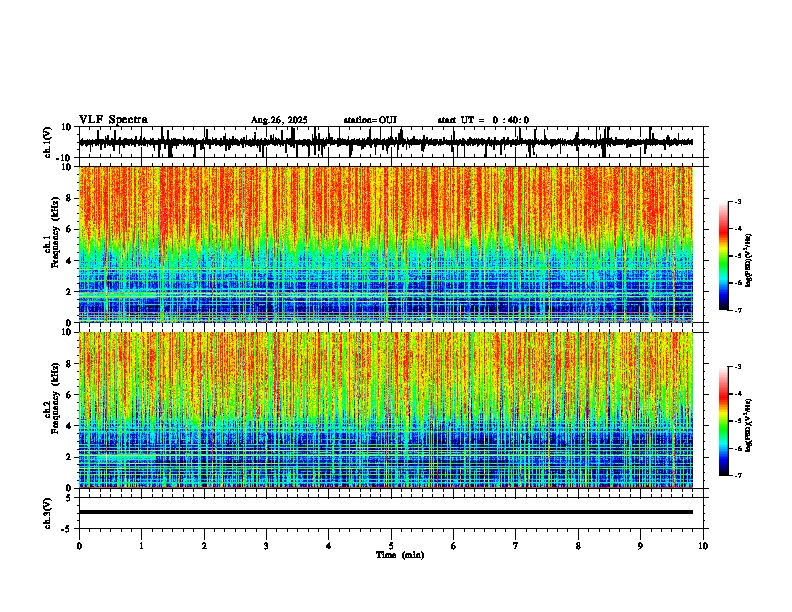
Task: Click the time-axis tick label "5"
Action: point(391,546)
